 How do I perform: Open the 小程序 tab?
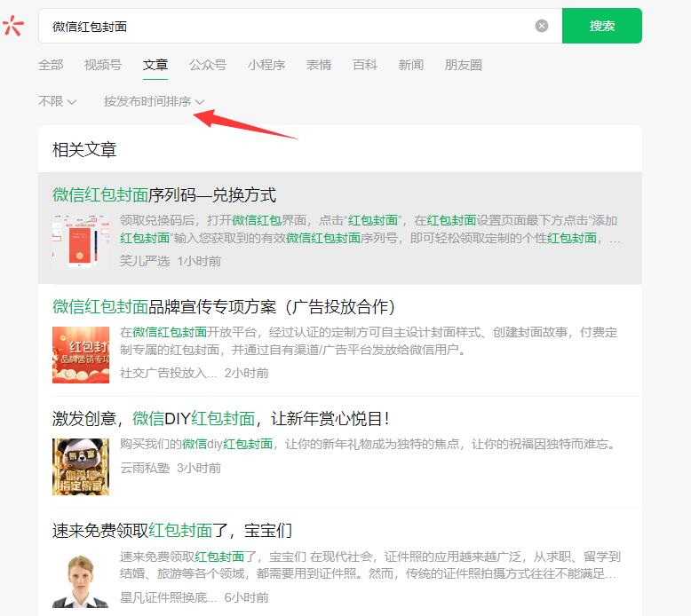(266, 65)
